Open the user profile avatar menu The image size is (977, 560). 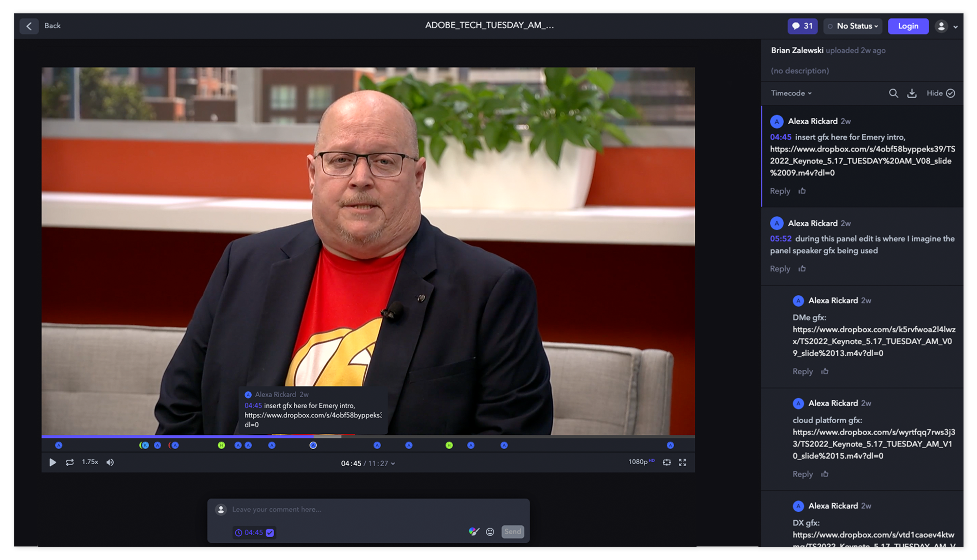(x=941, y=26)
